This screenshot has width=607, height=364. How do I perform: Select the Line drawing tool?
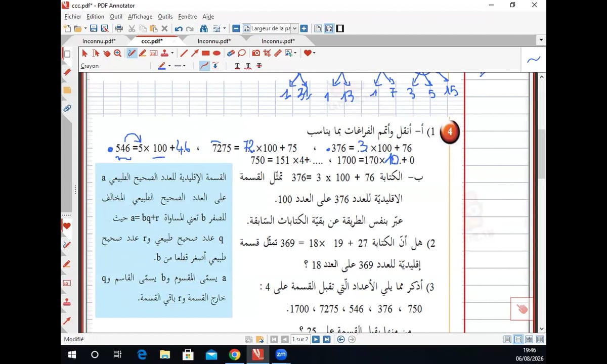[x=184, y=53]
